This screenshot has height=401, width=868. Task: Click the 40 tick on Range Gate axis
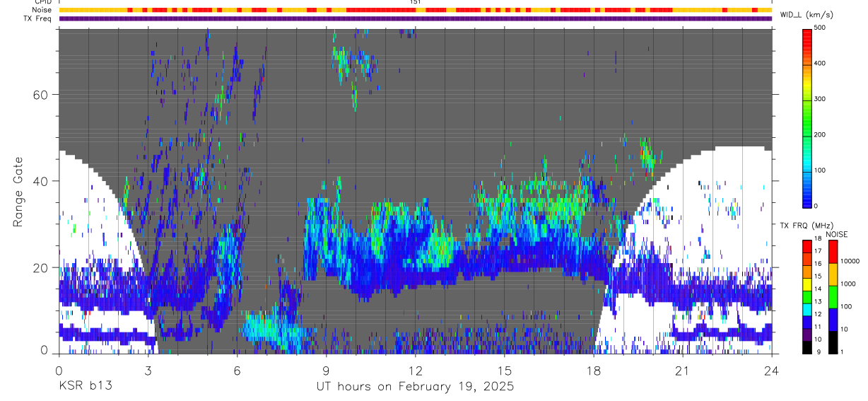tap(42, 181)
